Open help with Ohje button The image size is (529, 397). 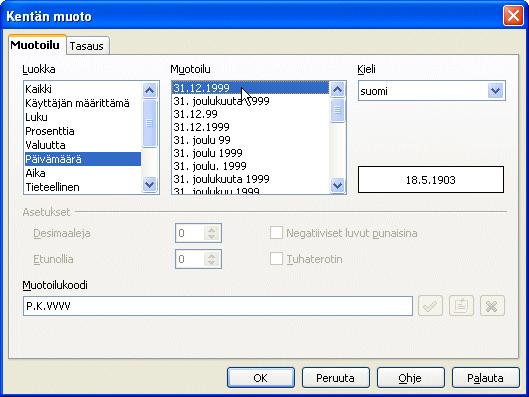click(x=410, y=378)
